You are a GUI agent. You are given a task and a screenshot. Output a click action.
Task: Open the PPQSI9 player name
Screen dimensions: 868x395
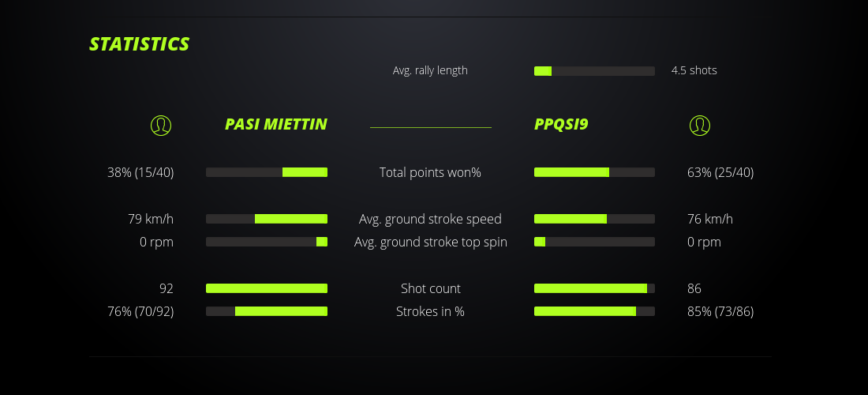(561, 124)
